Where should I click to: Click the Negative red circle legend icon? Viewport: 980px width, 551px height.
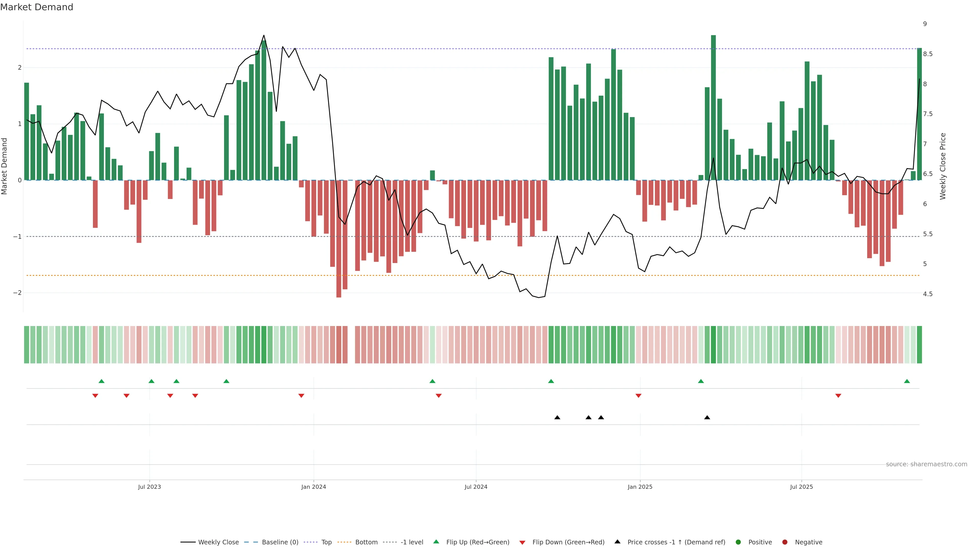click(785, 542)
